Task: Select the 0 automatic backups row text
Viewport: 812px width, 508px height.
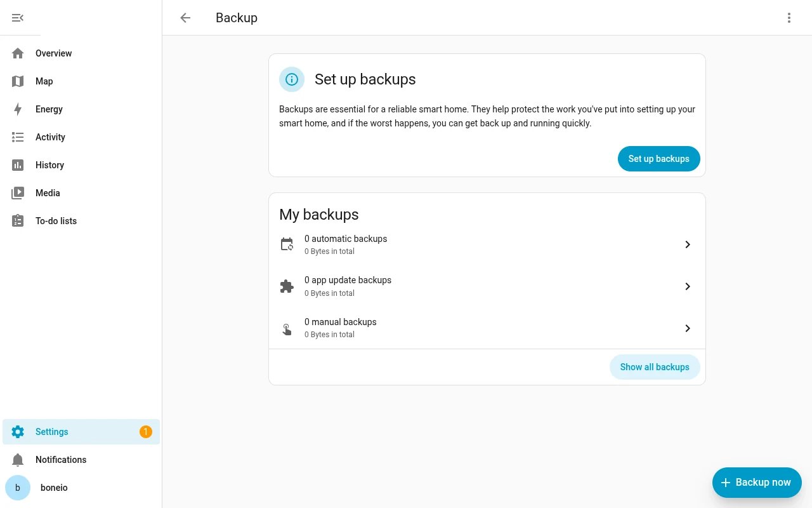Action: click(346, 239)
